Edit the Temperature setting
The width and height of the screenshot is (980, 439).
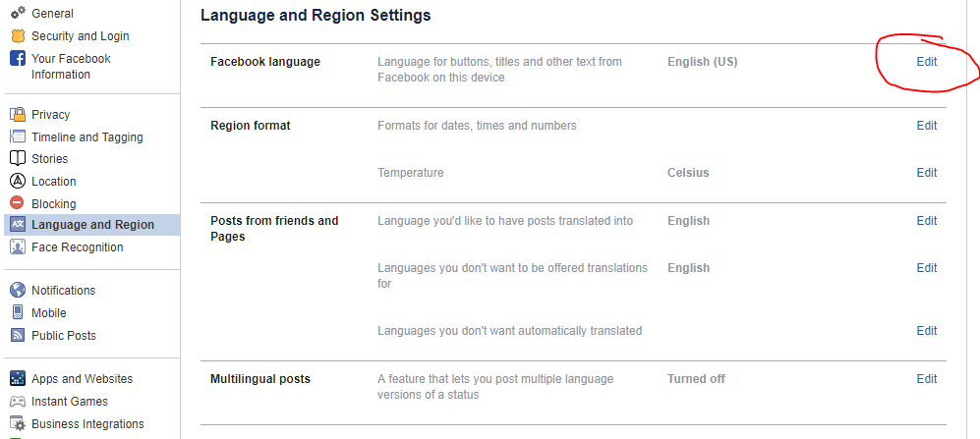click(926, 173)
